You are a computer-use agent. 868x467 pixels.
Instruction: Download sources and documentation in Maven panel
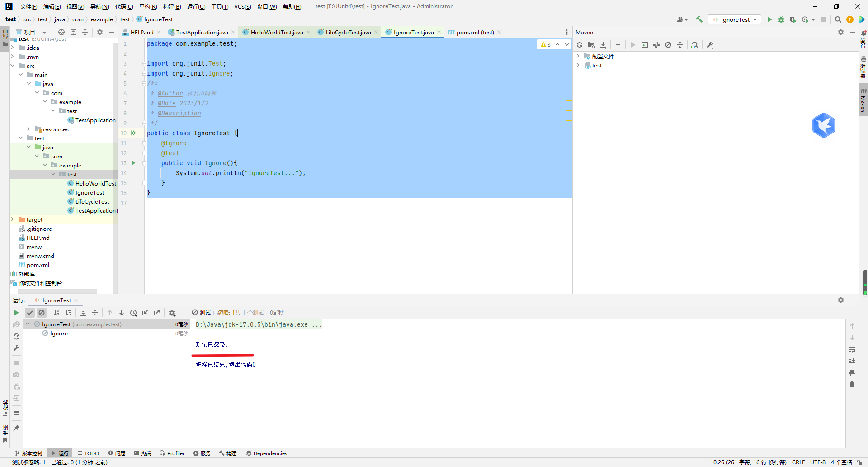(x=604, y=45)
